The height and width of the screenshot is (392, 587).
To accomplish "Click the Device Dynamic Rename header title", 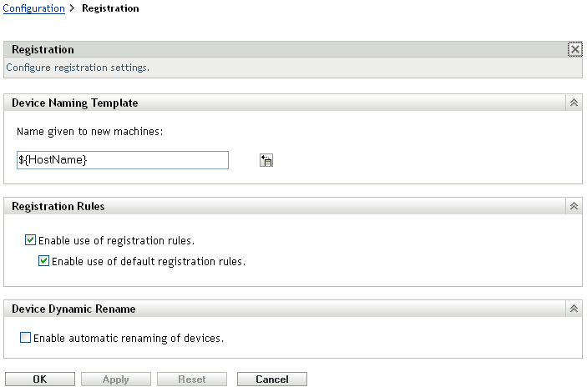I will click(x=73, y=309).
